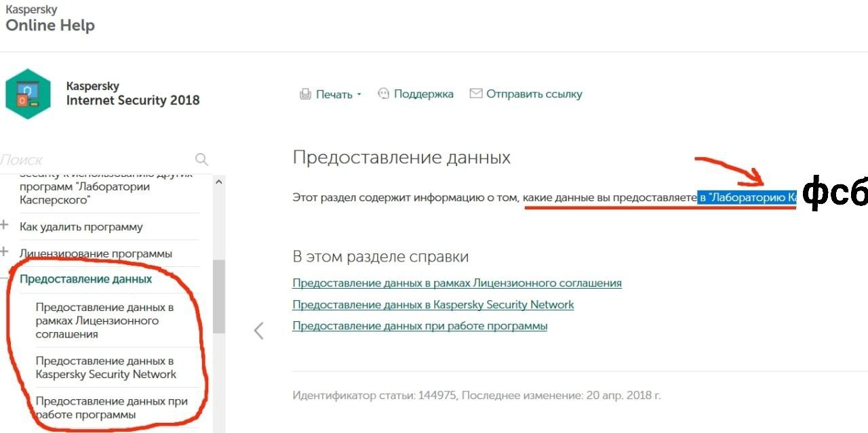The width and height of the screenshot is (868, 433).
Task: Click the envelope icon for sending link
Action: pyautogui.click(x=476, y=94)
